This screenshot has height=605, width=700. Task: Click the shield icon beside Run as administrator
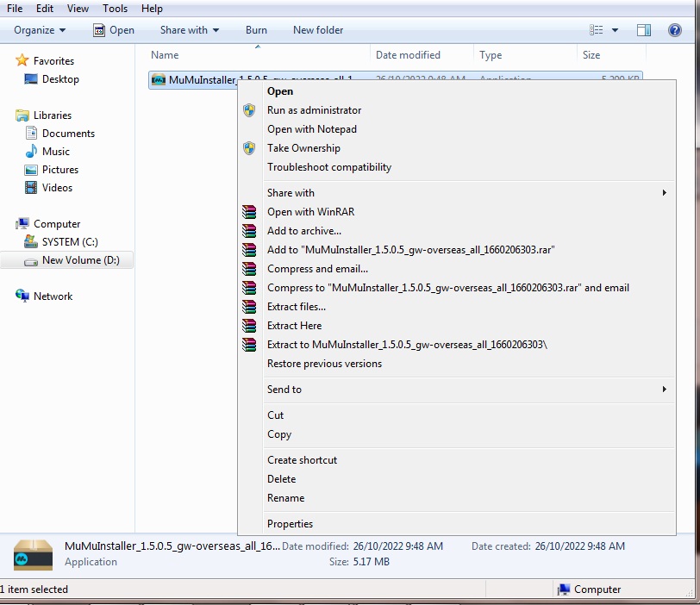click(249, 110)
